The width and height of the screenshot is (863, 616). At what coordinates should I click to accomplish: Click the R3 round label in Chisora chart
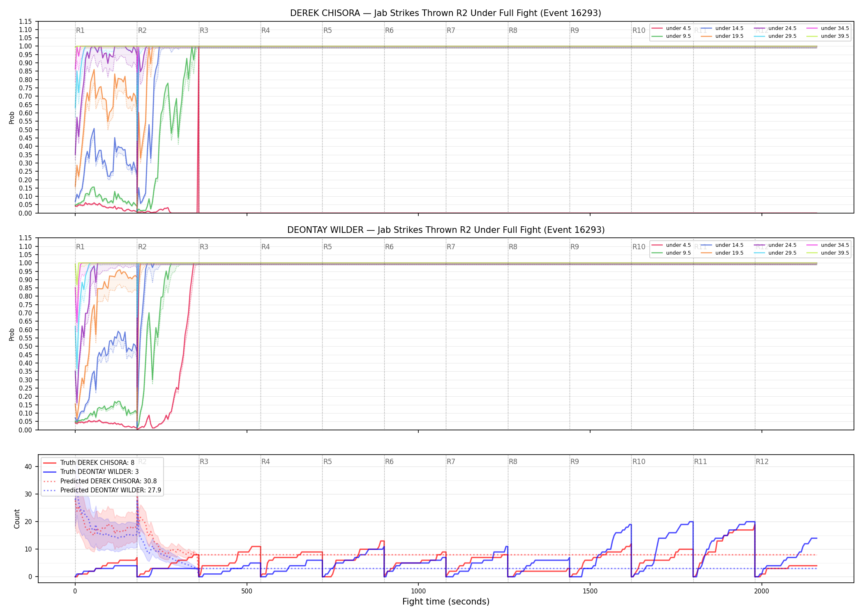(204, 30)
